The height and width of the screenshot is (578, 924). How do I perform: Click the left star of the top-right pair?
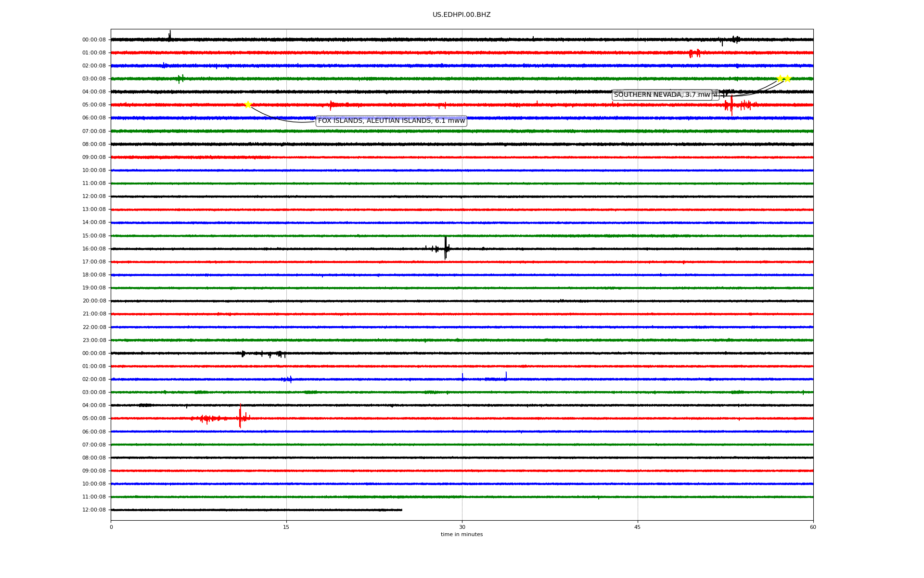pos(780,79)
